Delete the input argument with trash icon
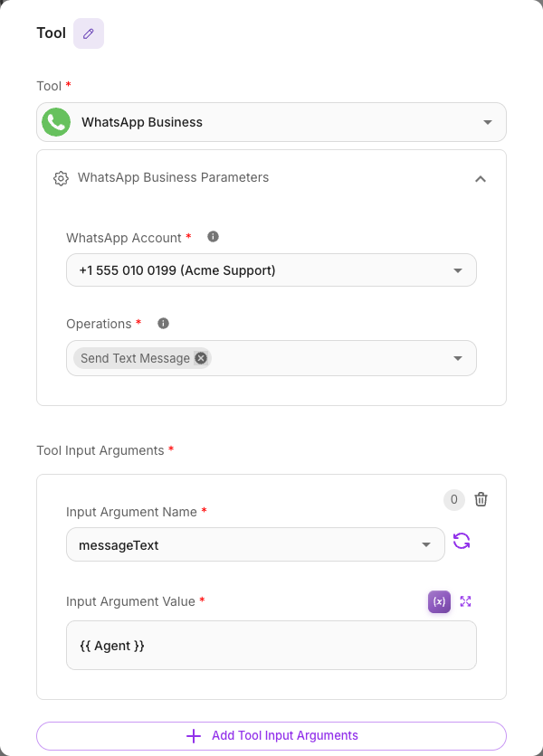This screenshot has height=756, width=543. (x=481, y=499)
